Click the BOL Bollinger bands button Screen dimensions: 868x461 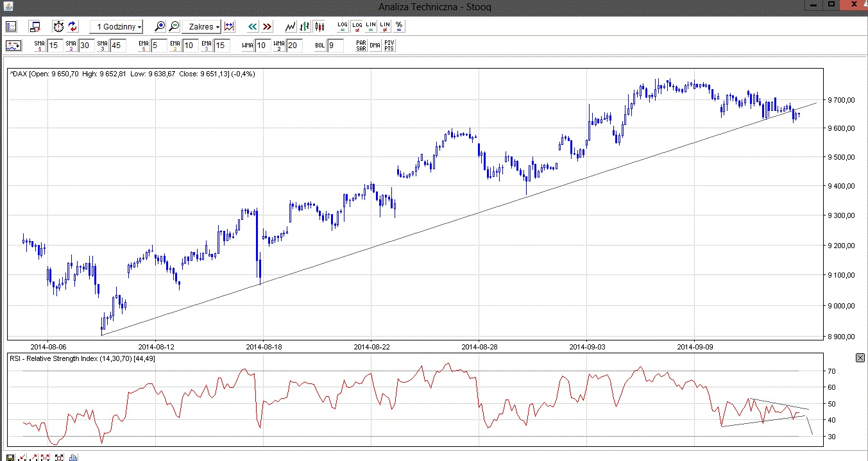(319, 46)
